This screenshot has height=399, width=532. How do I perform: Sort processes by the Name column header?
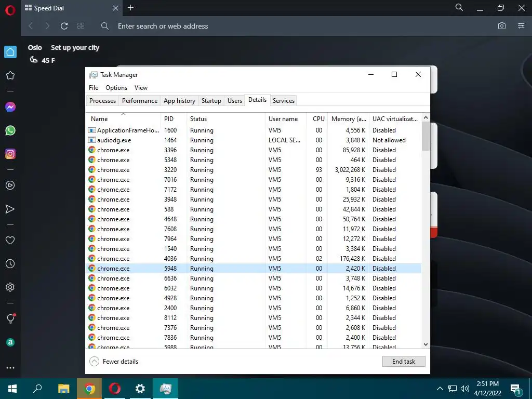click(x=123, y=119)
